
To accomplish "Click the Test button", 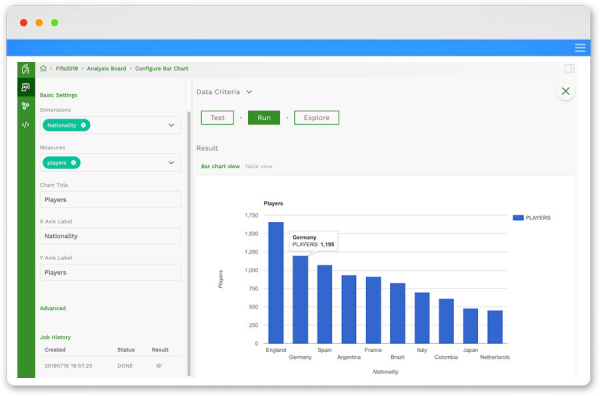I will [x=217, y=118].
